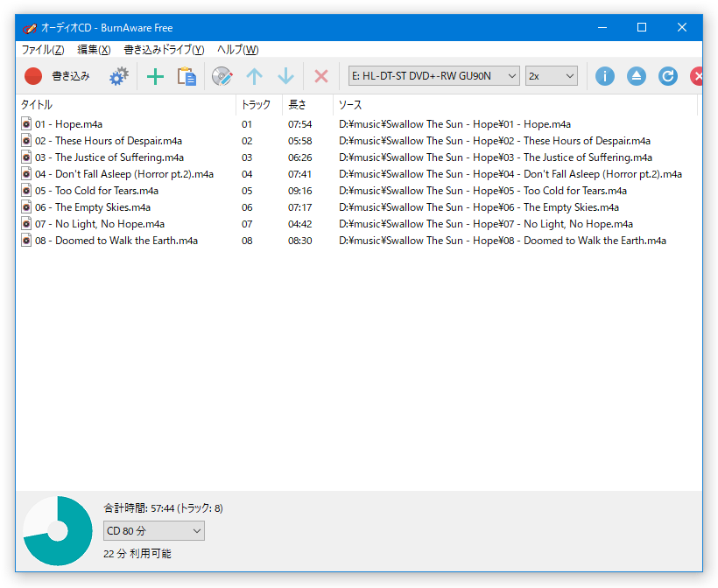
Task: Click the length value 07:17
Action: click(300, 207)
